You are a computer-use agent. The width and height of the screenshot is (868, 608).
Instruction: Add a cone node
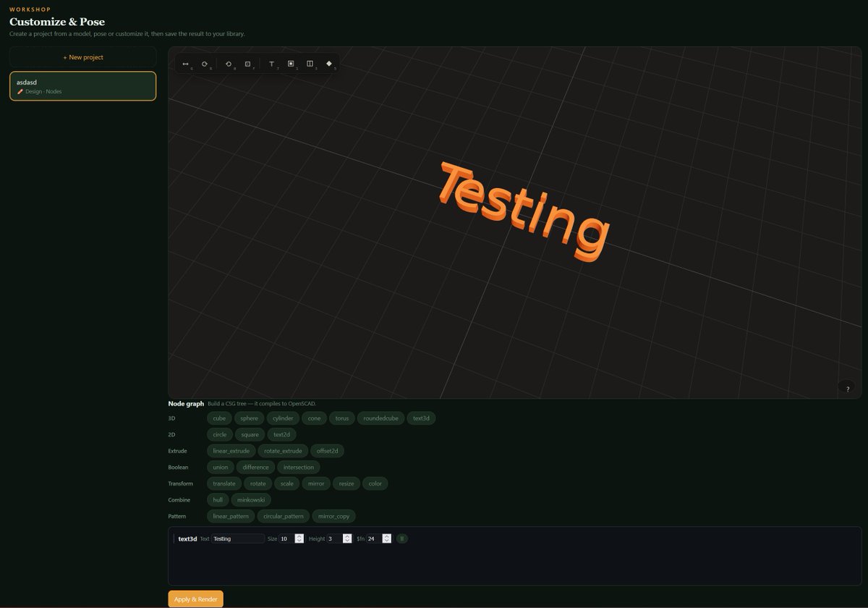coord(314,418)
